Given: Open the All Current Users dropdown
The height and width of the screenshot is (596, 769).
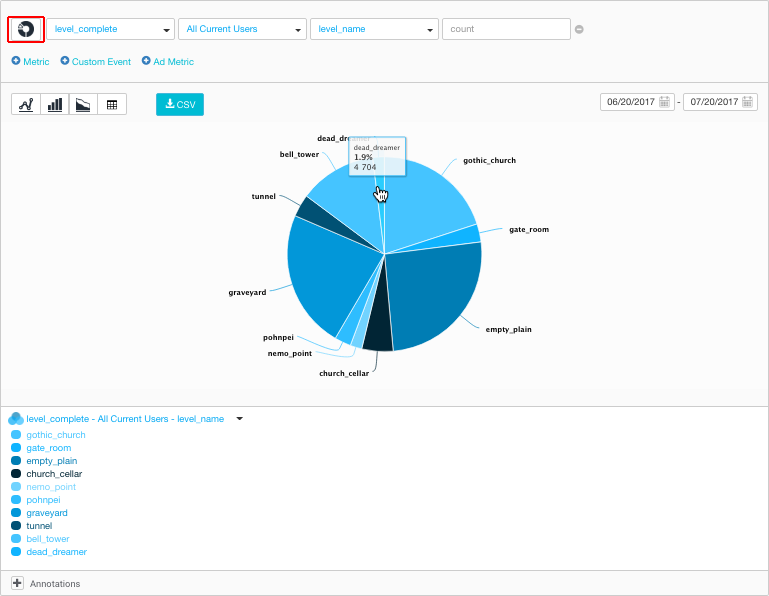Looking at the screenshot, I should click(x=243, y=29).
